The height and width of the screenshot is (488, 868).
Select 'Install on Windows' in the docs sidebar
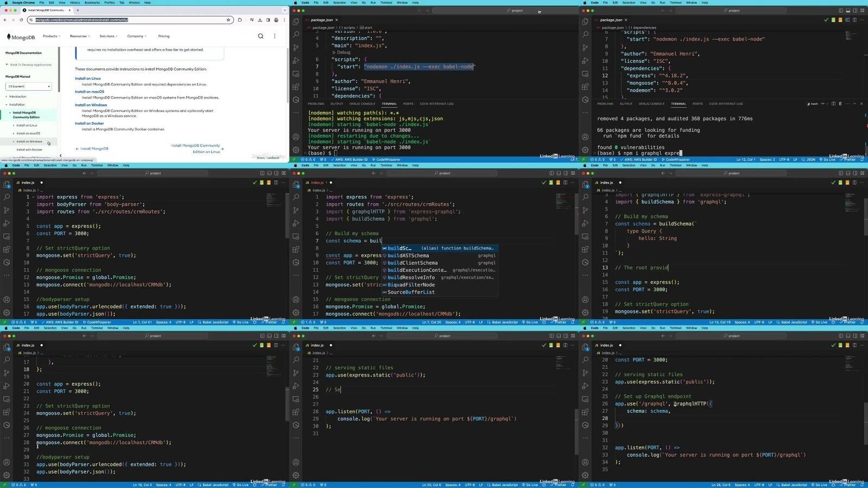[29, 142]
